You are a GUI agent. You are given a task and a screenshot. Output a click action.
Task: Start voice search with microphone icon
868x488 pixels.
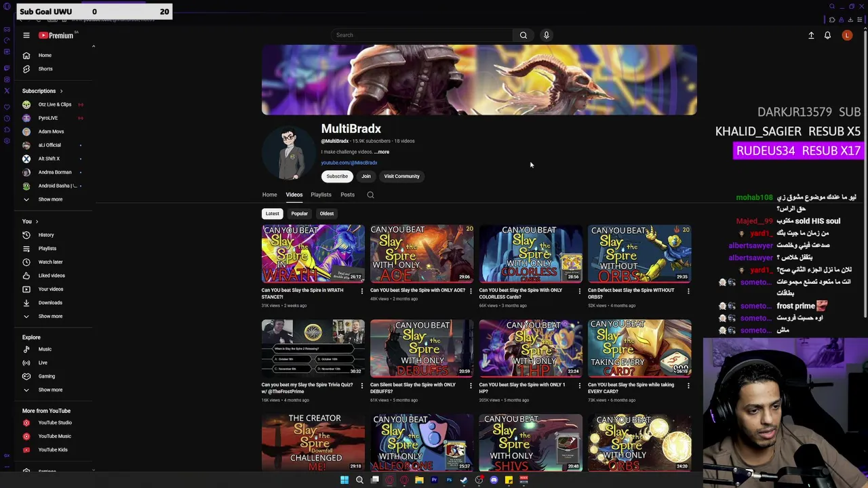point(546,35)
